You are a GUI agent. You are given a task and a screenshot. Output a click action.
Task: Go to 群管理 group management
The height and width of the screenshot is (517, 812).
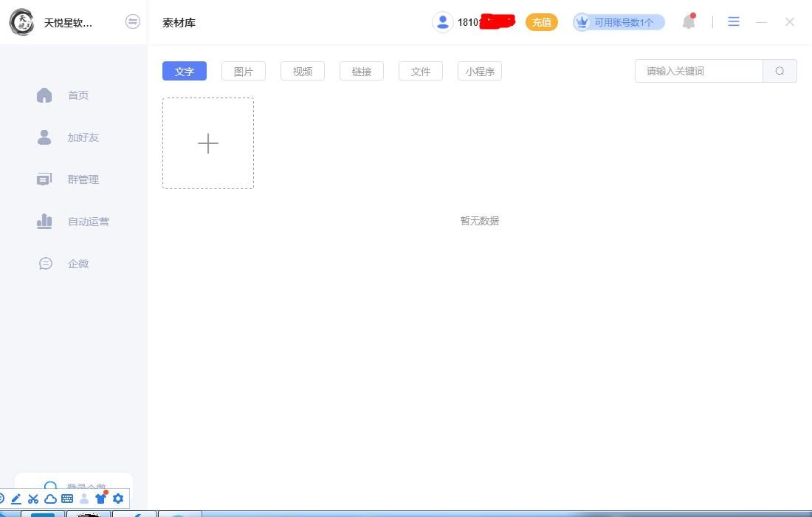coord(83,179)
